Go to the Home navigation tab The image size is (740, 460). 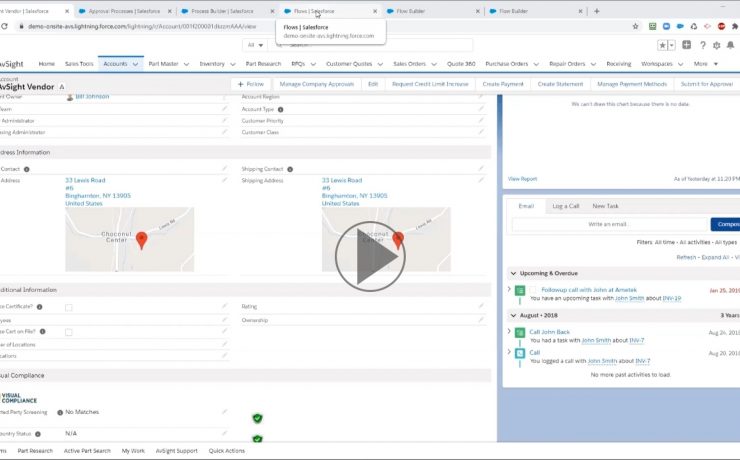coord(47,64)
